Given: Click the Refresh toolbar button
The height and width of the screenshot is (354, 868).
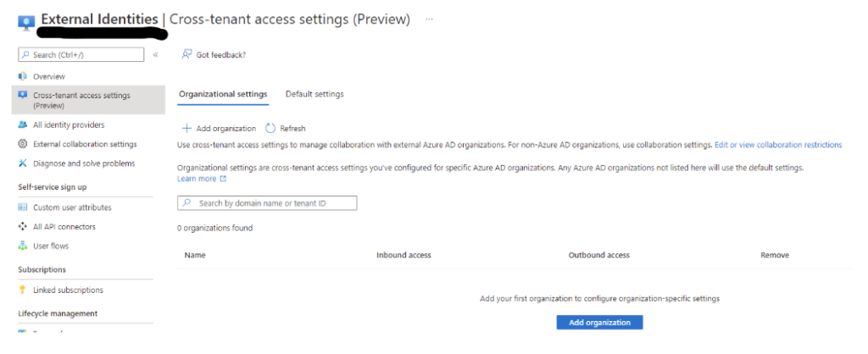Looking at the screenshot, I should [285, 129].
